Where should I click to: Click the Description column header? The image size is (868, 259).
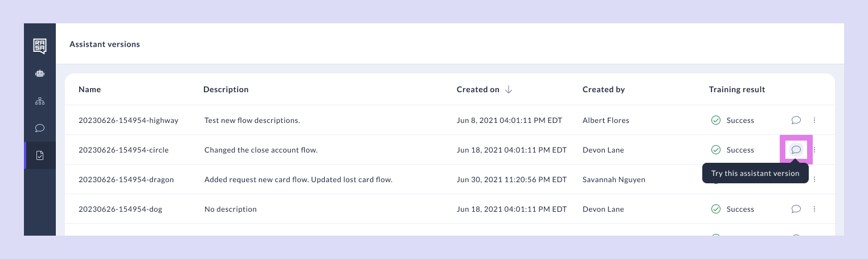point(226,89)
